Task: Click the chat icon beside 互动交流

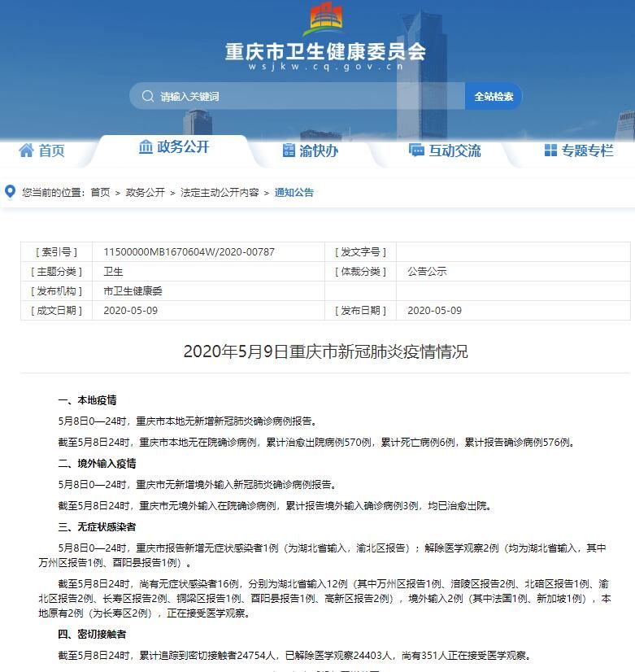Action: 416,151
